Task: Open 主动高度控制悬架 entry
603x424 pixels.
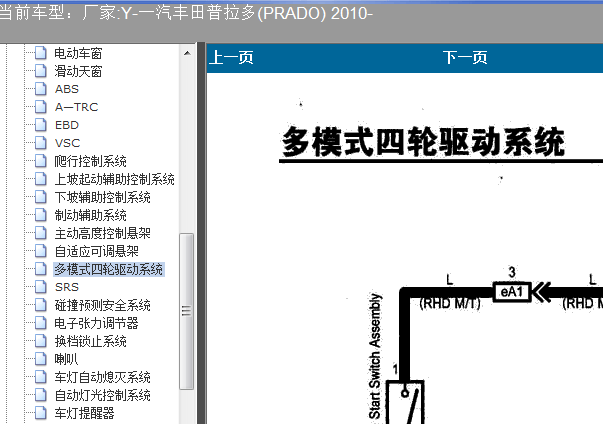Action: point(102,233)
